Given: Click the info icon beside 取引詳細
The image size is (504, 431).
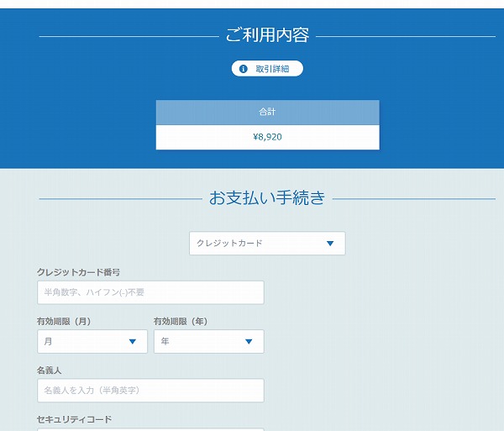Looking at the screenshot, I should [x=244, y=69].
